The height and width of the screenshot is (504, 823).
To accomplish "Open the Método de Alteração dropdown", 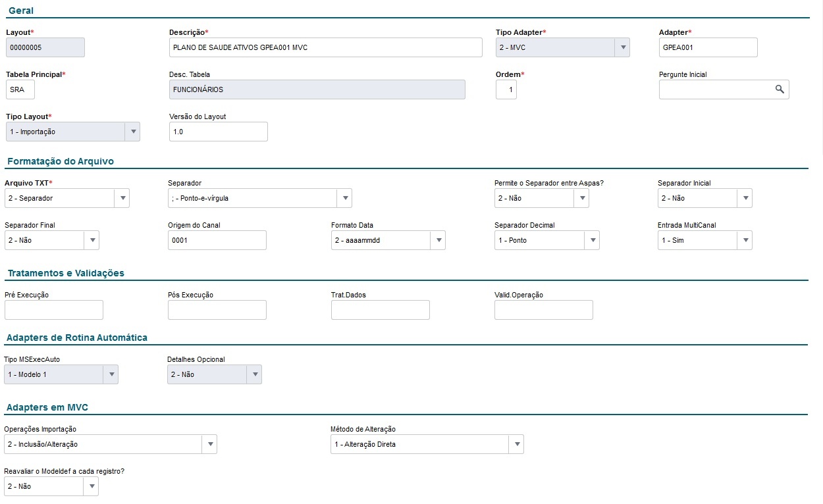I will click(516, 444).
